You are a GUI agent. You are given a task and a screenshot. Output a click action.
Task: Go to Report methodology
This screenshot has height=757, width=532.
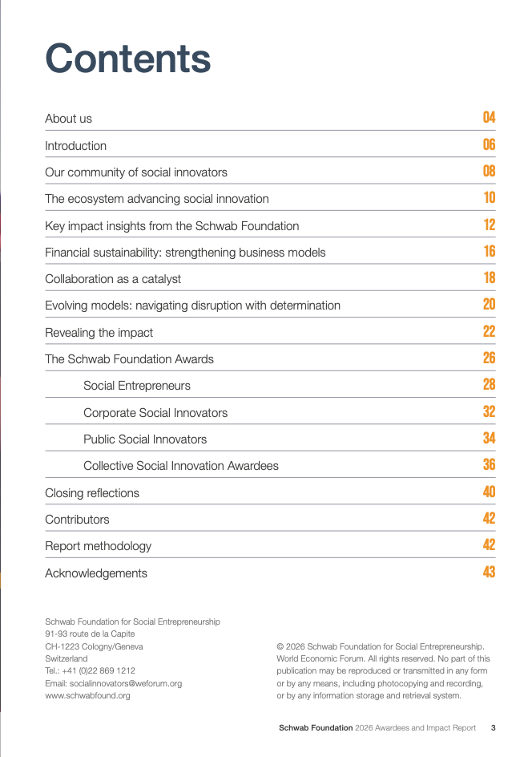pos(98,546)
